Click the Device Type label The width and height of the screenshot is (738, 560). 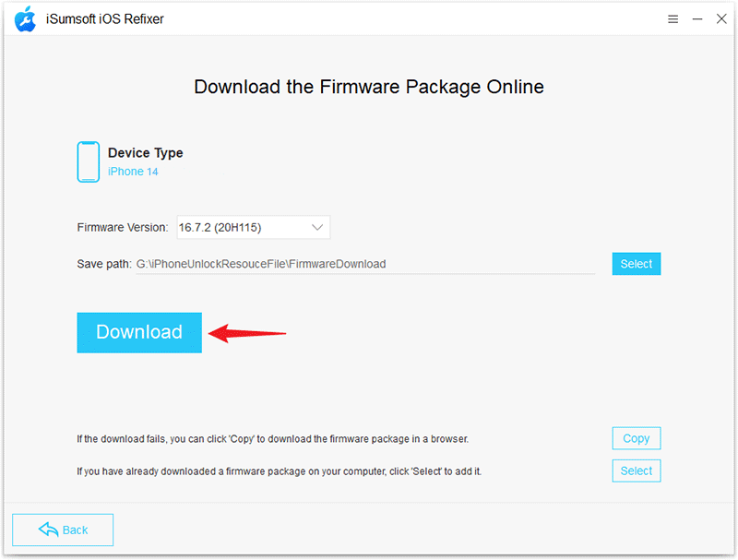tap(145, 153)
